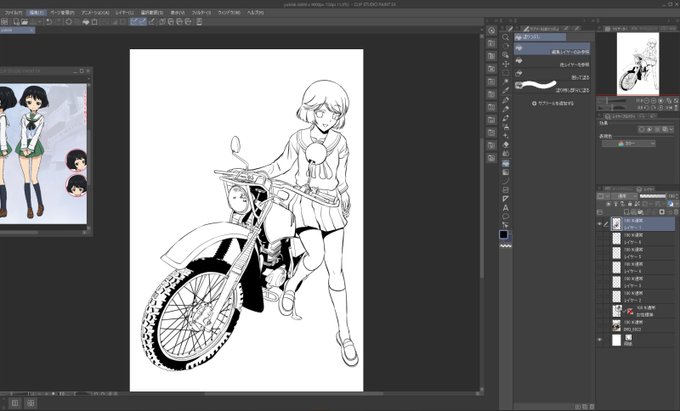The width and height of the screenshot is (680, 411).
Task: Select the Auto select magic wand tool
Action: [505, 82]
